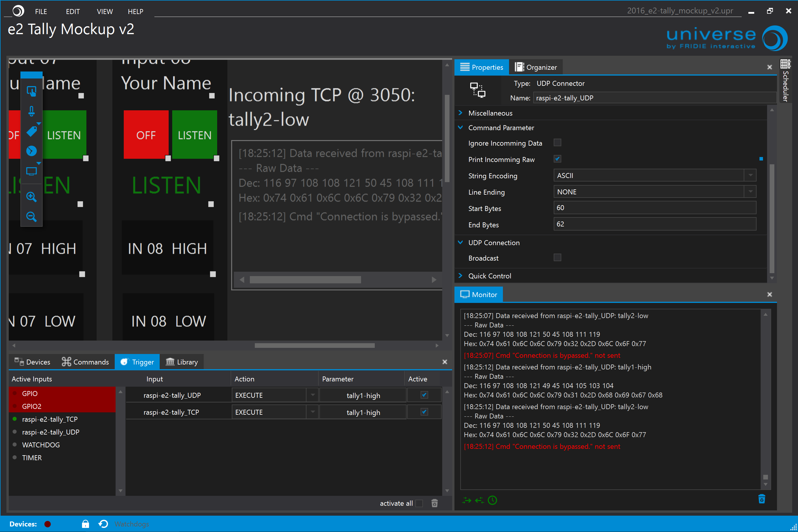The width and height of the screenshot is (798, 532).
Task: Open the String Encoding dropdown
Action: coord(750,175)
